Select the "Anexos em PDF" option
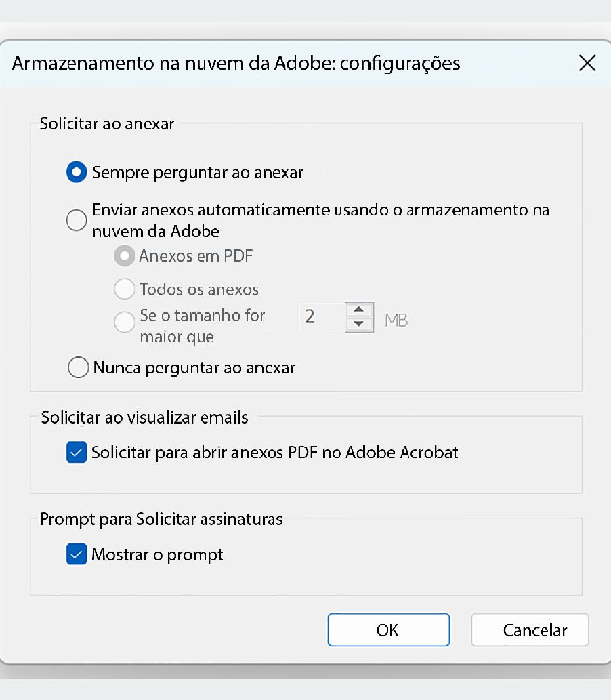 click(x=125, y=255)
